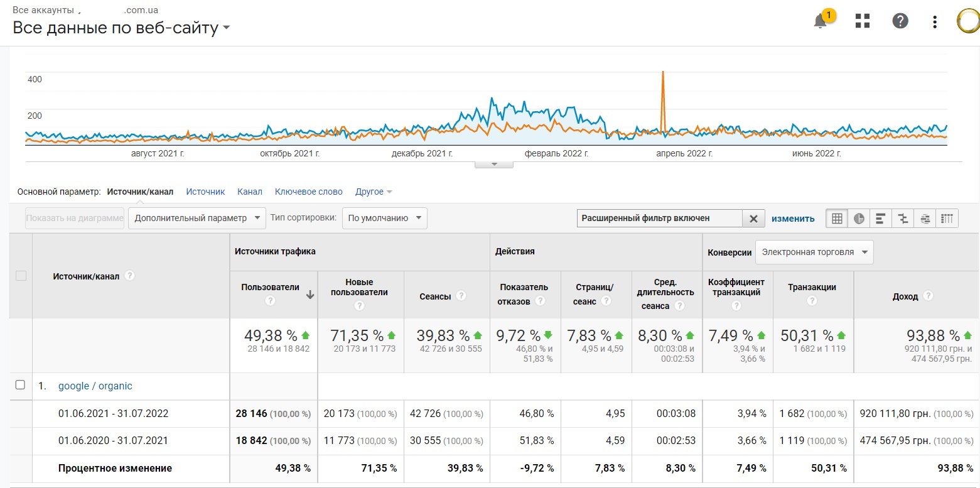Image resolution: width=980 pixels, height=488 pixels.
Task: Clear the advanced filter with X
Action: click(x=753, y=219)
